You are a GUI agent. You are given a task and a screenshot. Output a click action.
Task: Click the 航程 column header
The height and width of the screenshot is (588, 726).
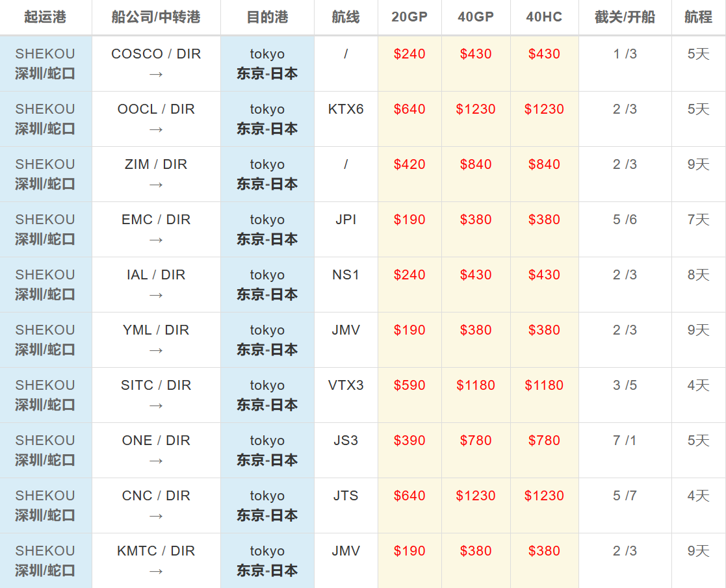click(x=698, y=18)
